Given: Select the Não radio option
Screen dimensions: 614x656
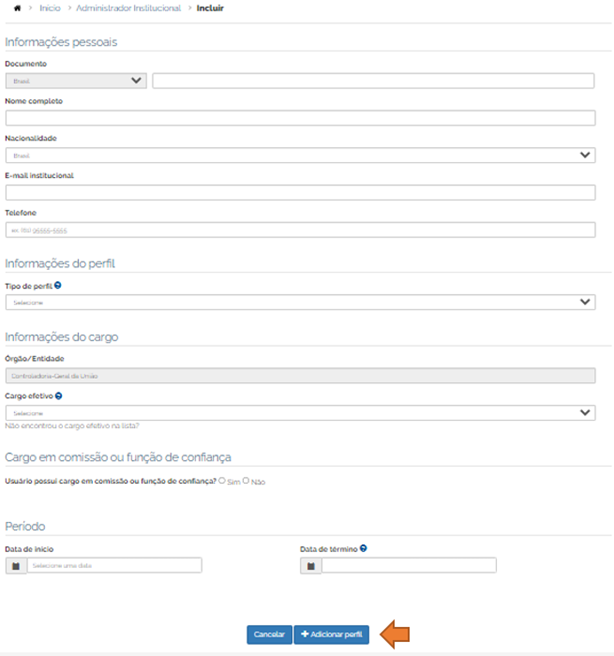Looking at the screenshot, I should tap(246, 481).
